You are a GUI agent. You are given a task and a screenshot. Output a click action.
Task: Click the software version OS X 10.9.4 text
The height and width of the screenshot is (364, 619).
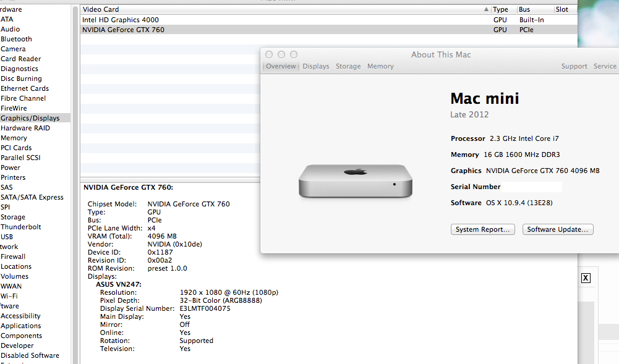[519, 203]
